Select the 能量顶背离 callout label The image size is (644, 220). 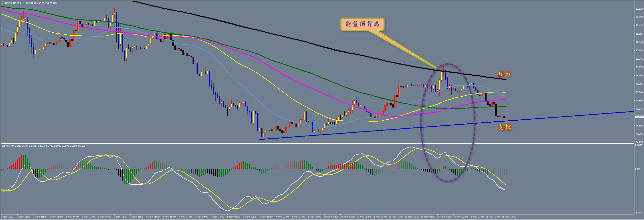click(362, 24)
